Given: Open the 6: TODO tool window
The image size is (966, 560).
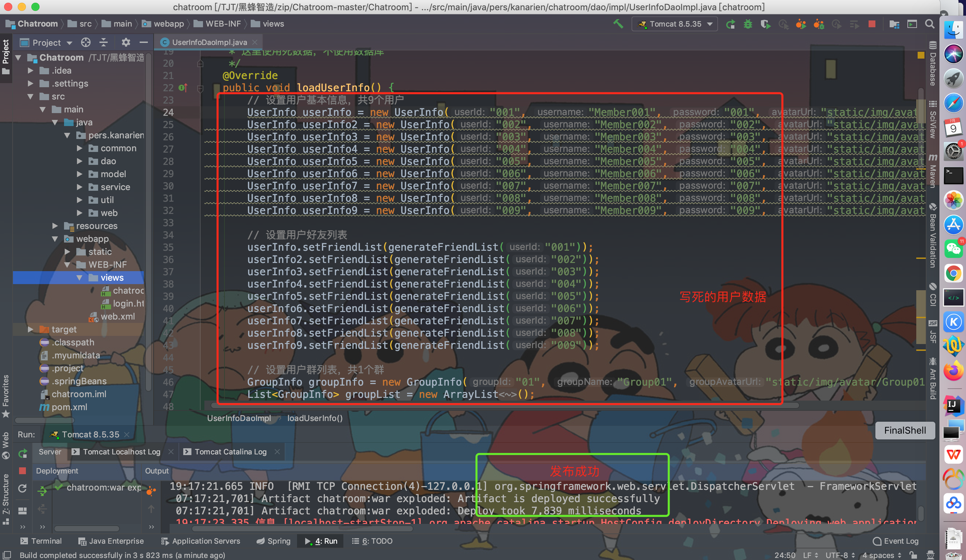Looking at the screenshot, I should point(372,541).
